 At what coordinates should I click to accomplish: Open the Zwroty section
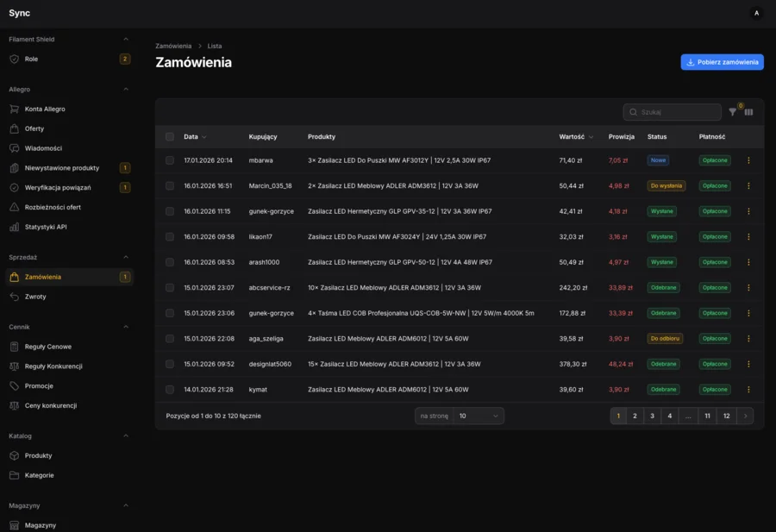pyautogui.click(x=34, y=296)
